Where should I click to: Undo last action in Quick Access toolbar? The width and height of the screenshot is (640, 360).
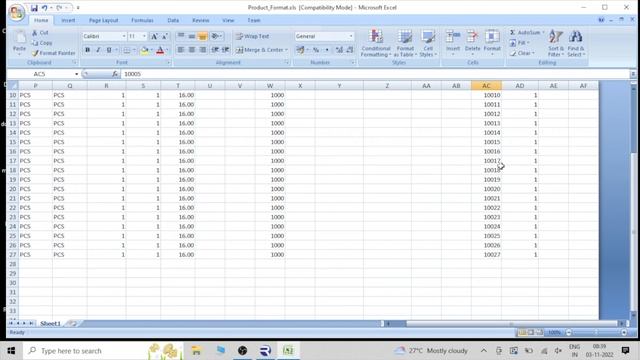pyautogui.click(x=44, y=8)
